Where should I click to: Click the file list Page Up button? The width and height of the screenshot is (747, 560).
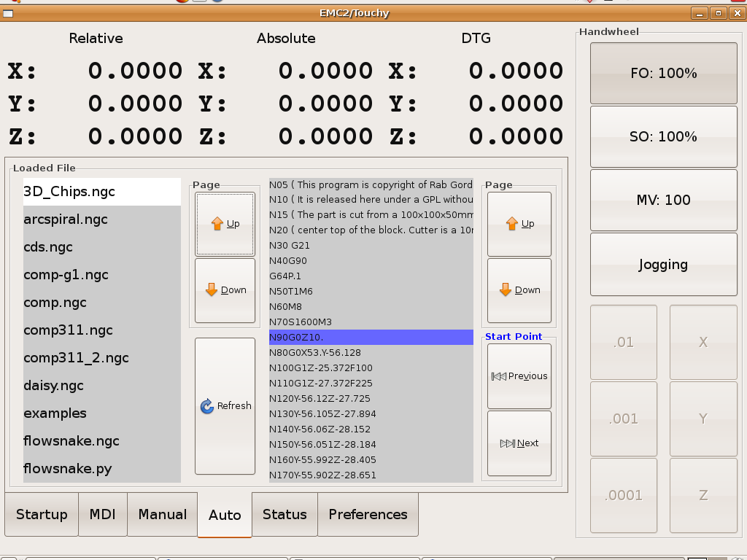[225, 224]
